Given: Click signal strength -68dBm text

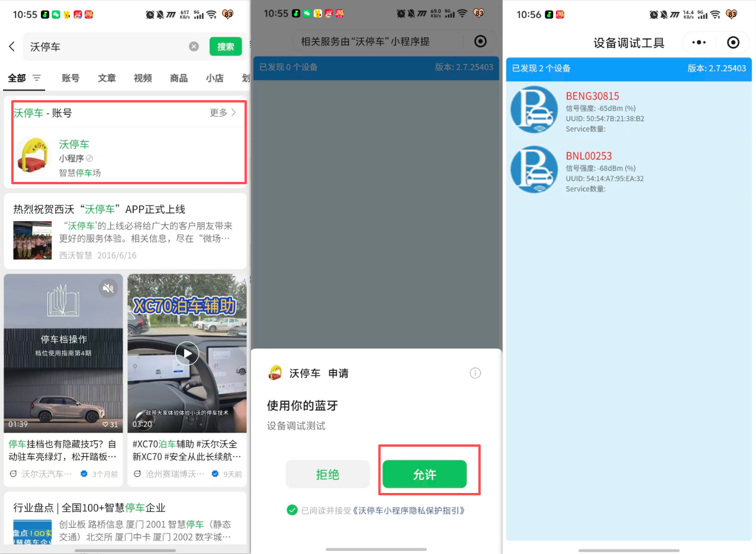Looking at the screenshot, I should 600,168.
